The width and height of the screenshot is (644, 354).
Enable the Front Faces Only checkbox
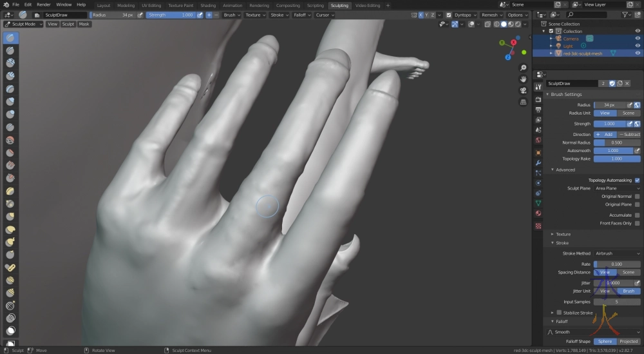click(x=637, y=223)
